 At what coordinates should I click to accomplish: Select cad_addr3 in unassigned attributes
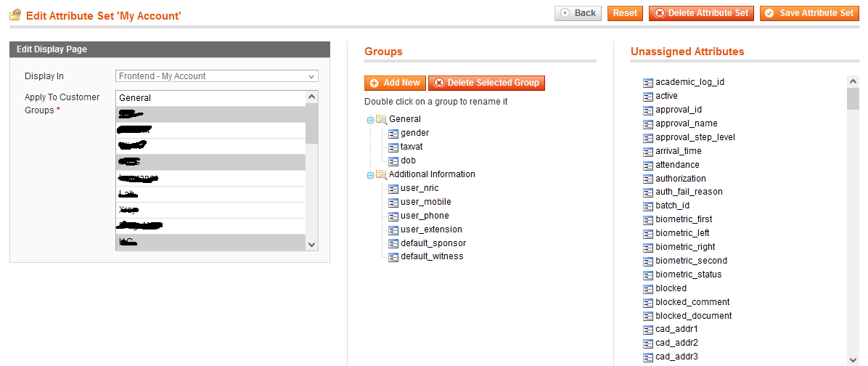(x=678, y=357)
